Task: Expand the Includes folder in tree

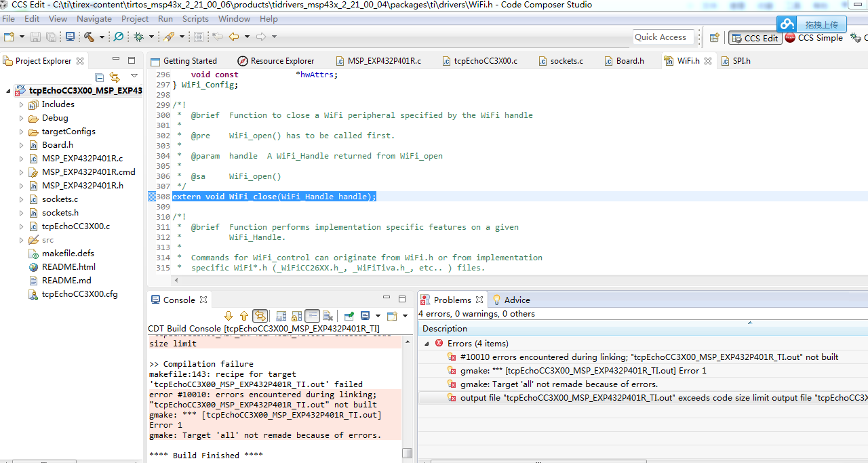Action: point(22,104)
